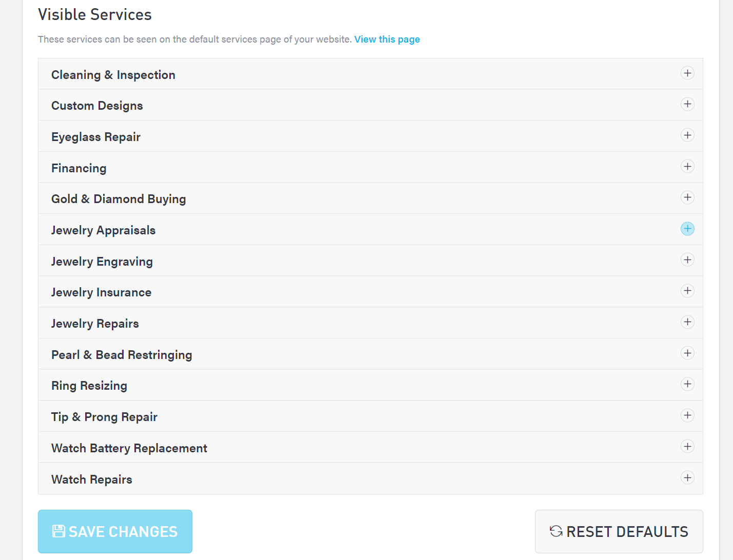
Task: Click the Custom Designs service title
Action: [97, 106]
